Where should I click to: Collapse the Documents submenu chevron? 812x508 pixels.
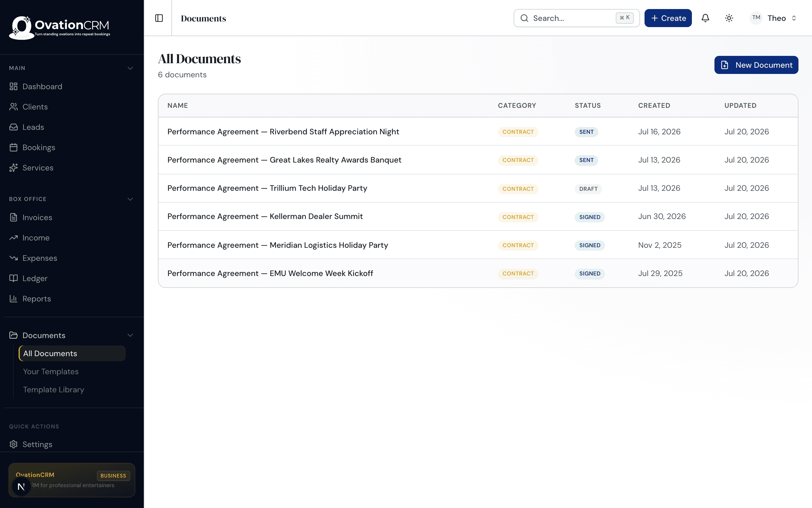(x=130, y=335)
